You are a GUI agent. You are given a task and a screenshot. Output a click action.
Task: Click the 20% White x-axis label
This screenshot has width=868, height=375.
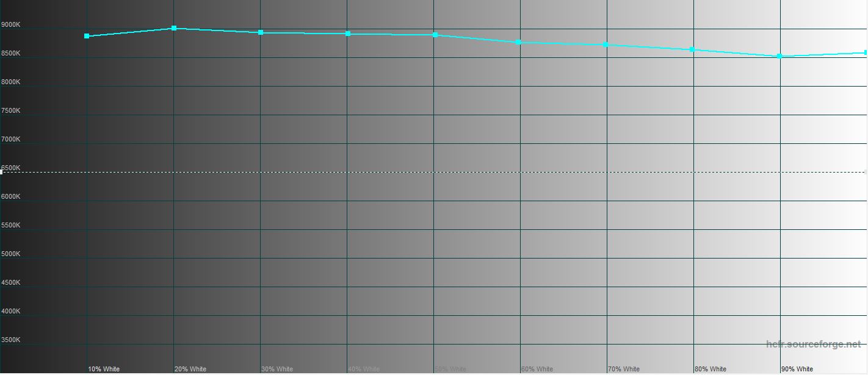coord(190,369)
